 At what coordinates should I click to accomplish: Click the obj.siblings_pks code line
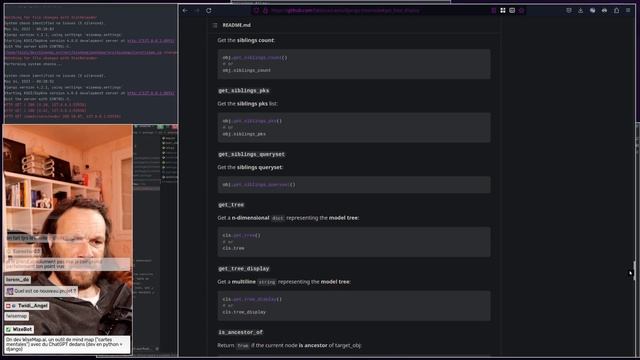pyautogui.click(x=244, y=134)
